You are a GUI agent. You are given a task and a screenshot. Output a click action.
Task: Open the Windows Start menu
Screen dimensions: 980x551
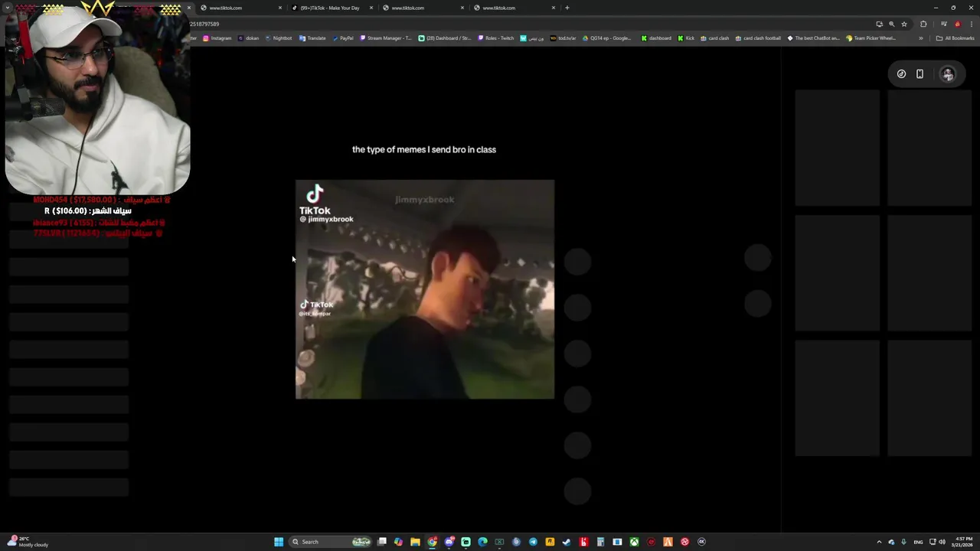pyautogui.click(x=279, y=542)
